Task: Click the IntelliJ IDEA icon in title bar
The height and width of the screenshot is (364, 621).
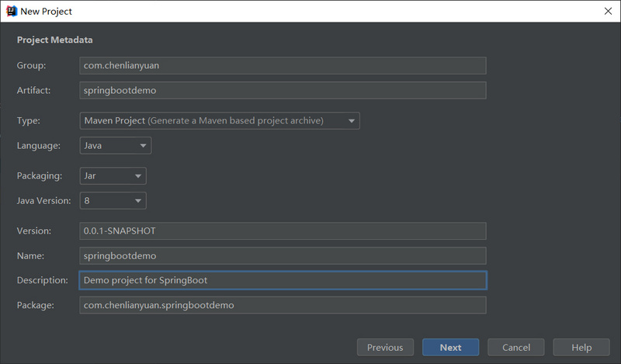Action: [12, 11]
